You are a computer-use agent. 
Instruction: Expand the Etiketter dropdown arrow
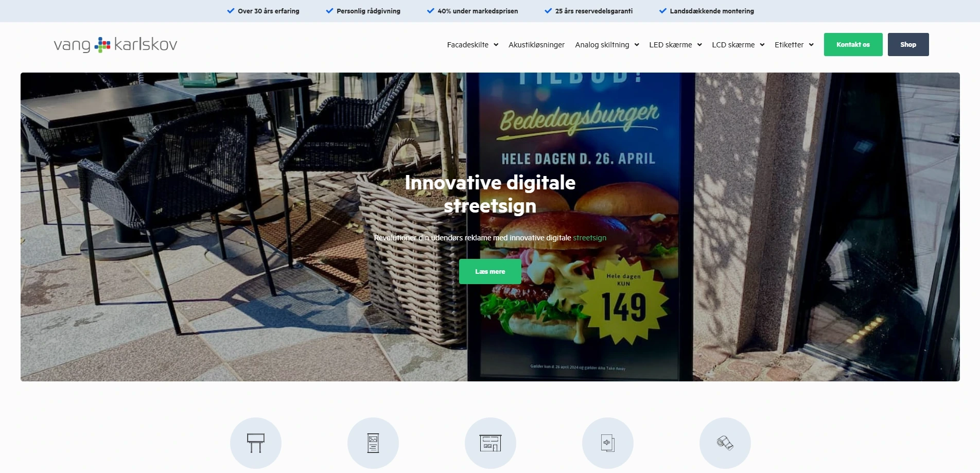pyautogui.click(x=811, y=45)
